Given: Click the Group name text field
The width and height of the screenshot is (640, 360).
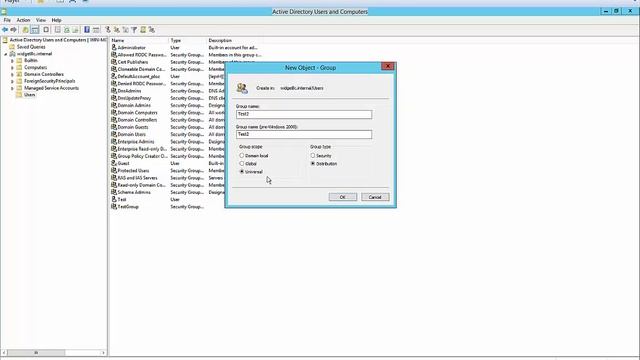Looking at the screenshot, I should [304, 114].
